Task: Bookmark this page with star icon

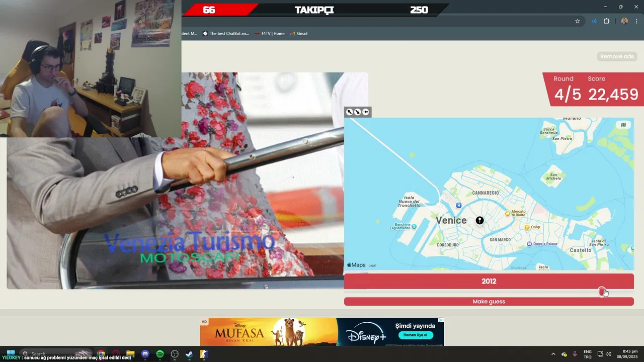Action: (x=578, y=21)
